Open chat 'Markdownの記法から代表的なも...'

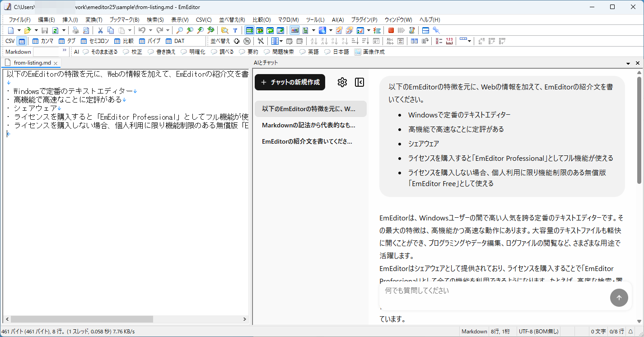pos(311,125)
